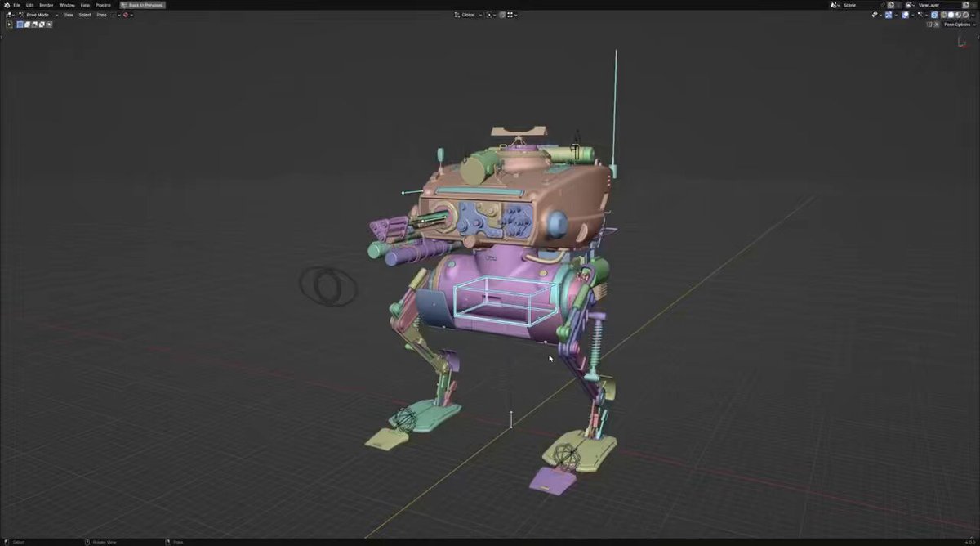Switch to material preview shading icon

[958, 15]
